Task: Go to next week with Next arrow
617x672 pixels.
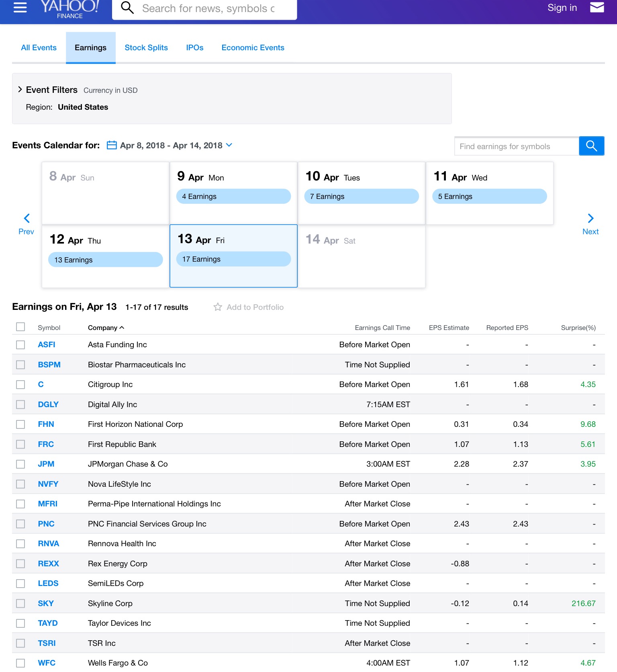Action: point(590,224)
